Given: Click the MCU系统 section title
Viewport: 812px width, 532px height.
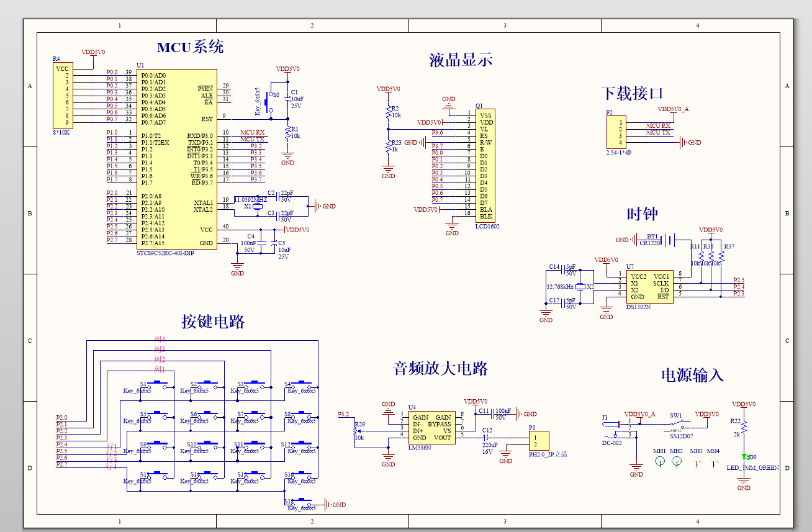Looking at the screenshot, I should tap(190, 47).
